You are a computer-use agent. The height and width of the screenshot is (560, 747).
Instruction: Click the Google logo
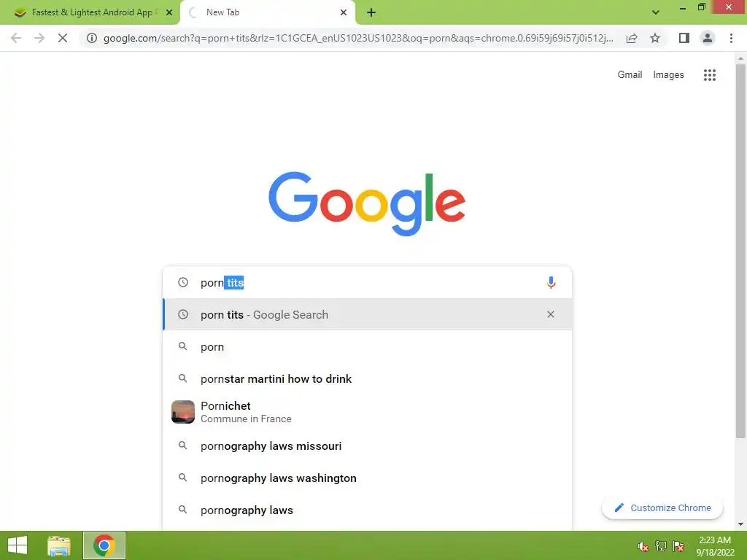click(367, 204)
